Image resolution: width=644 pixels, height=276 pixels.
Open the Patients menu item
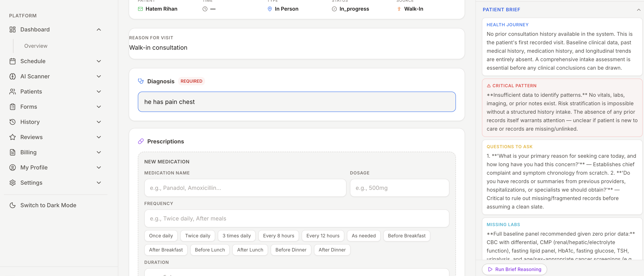tap(55, 92)
